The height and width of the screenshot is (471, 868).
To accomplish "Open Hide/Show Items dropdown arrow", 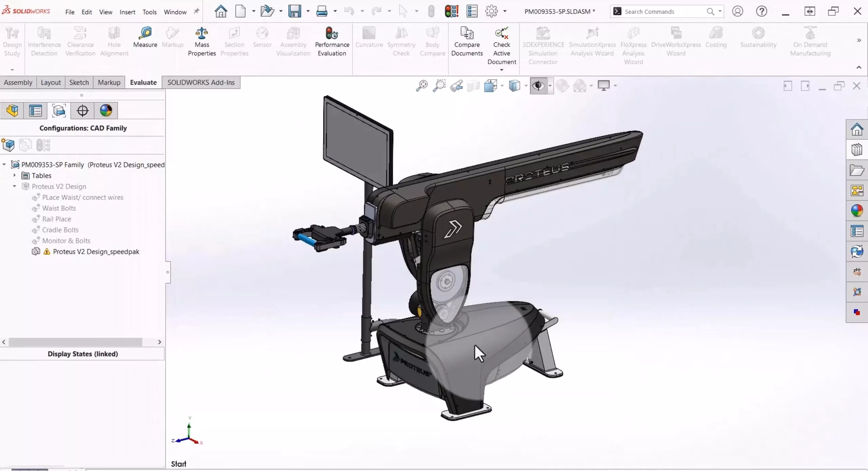I will tap(550, 86).
